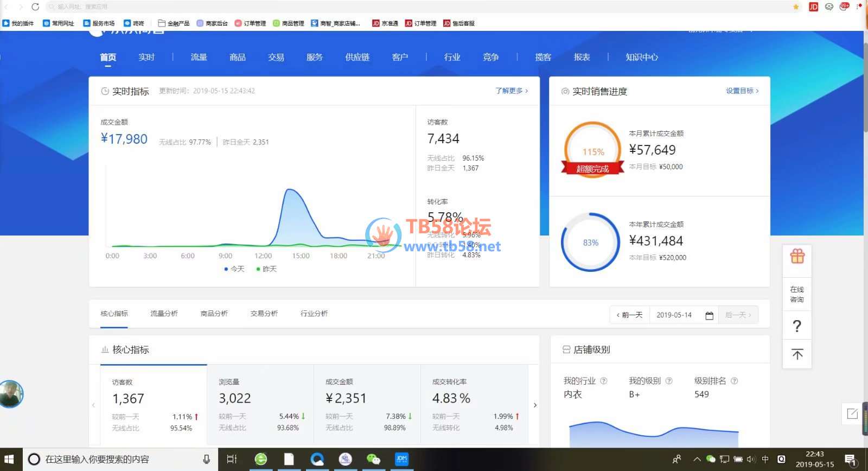Click the 设置目标 link

[x=742, y=91]
